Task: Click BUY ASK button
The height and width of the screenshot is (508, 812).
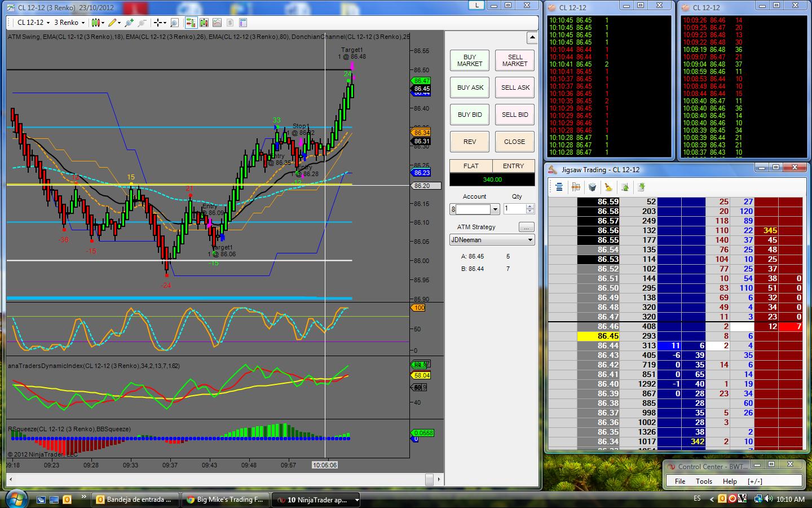Action: tap(470, 87)
